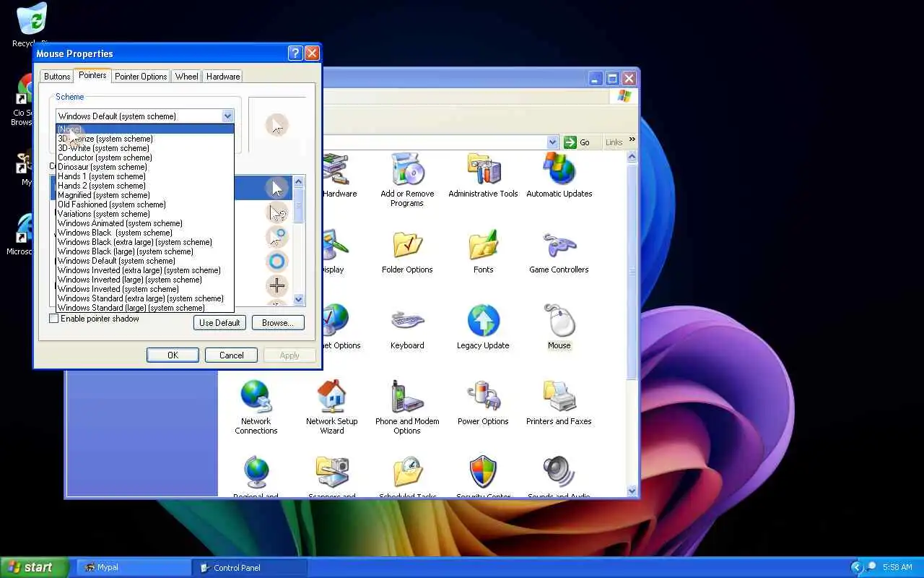Click the tray icon beside the clock

871,567
